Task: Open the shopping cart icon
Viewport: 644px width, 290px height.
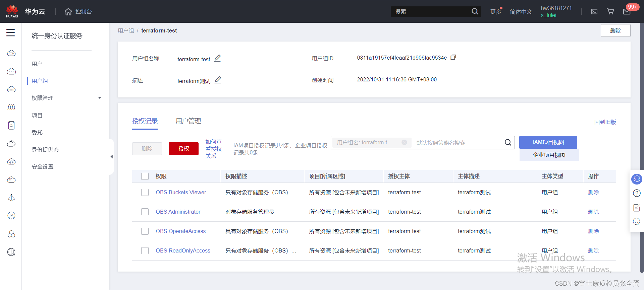Action: [610, 12]
